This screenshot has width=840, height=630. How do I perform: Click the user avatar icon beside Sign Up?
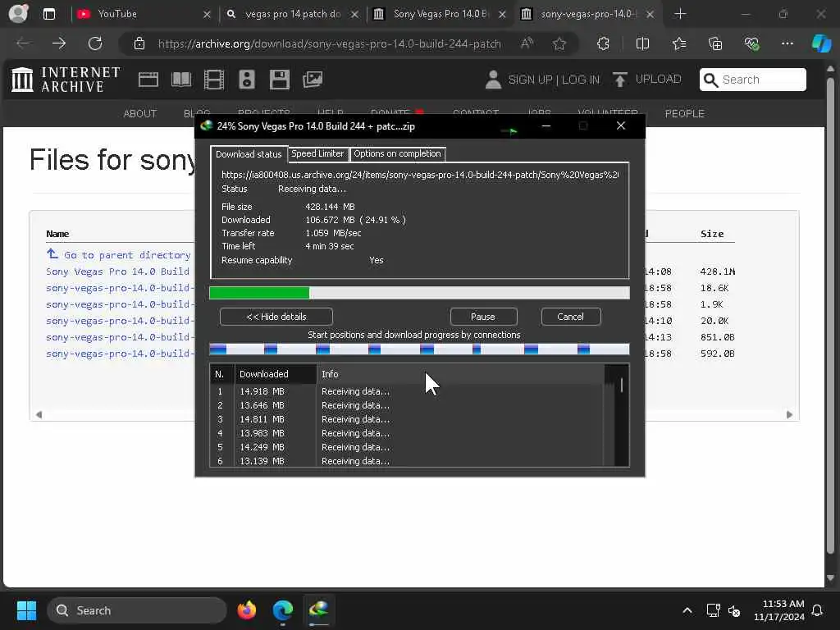pos(493,80)
